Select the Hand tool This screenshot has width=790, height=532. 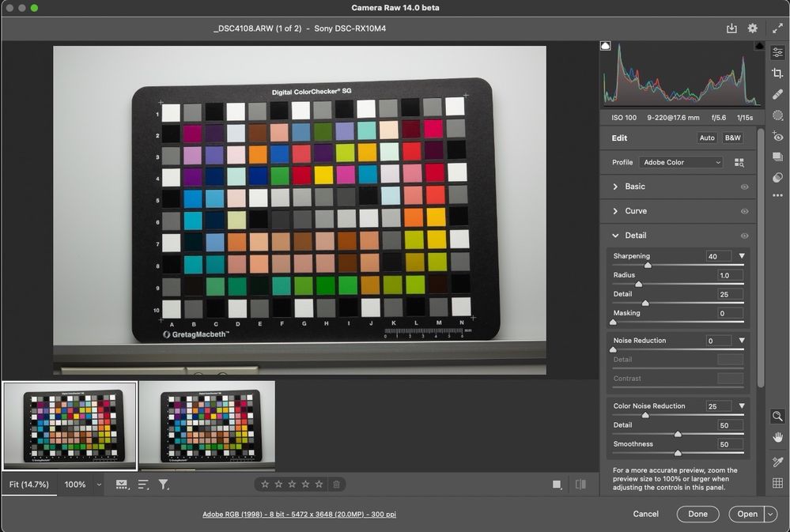pos(777,437)
